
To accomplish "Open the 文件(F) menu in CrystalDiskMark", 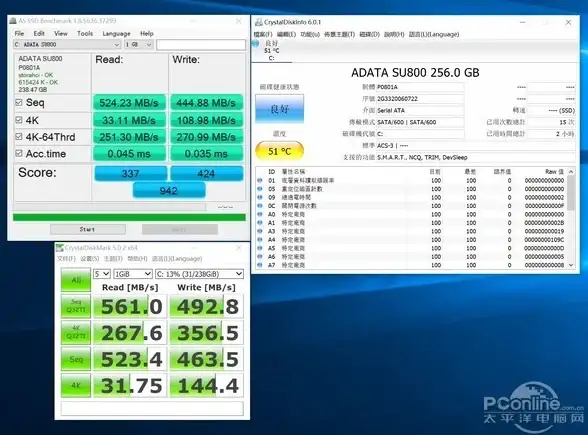I will pyautogui.click(x=66, y=259).
